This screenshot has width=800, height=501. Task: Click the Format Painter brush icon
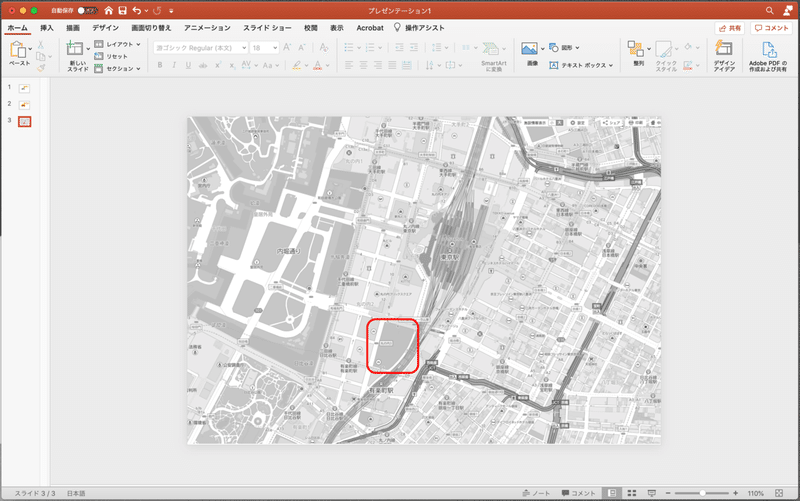click(x=41, y=67)
